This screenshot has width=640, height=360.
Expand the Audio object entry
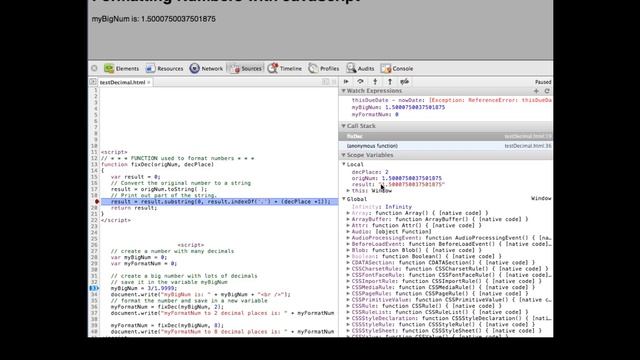tap(348, 231)
